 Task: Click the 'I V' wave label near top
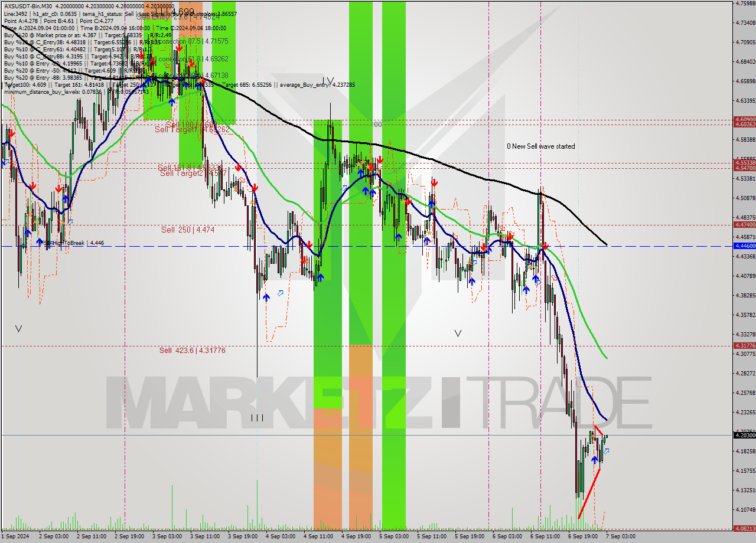328,81
